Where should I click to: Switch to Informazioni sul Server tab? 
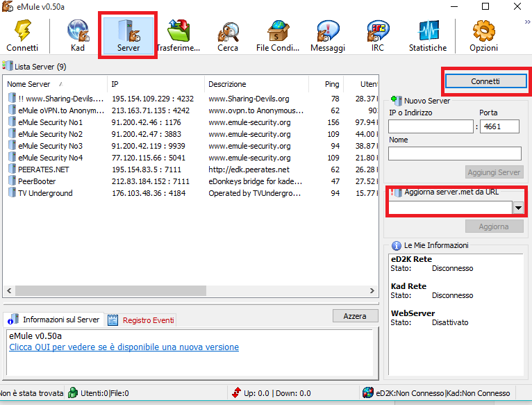tap(55, 320)
